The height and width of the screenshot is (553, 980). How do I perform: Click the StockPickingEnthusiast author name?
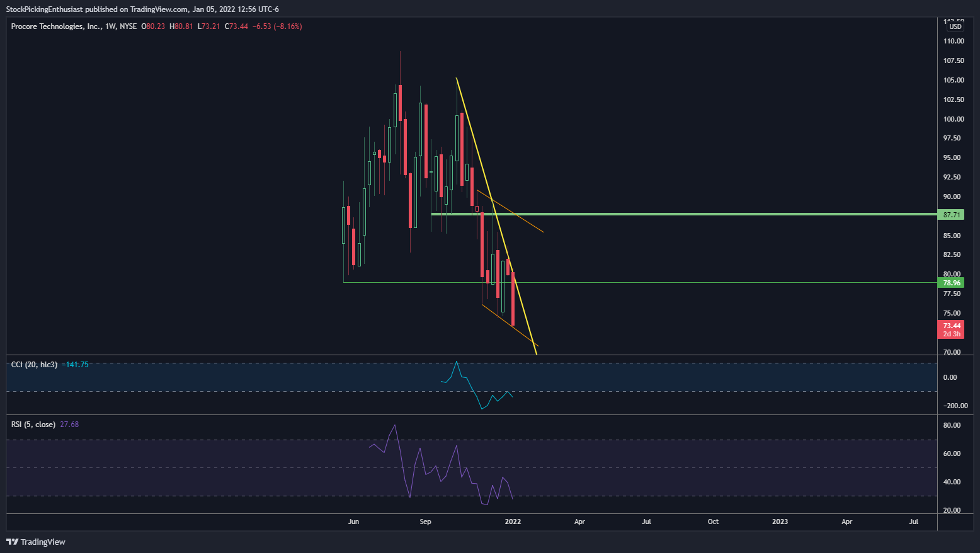(44, 9)
